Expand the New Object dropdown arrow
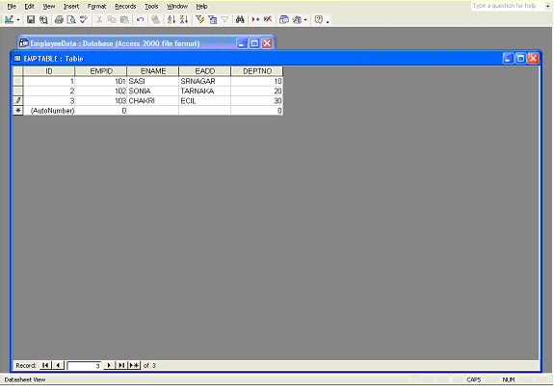This screenshot has width=554, height=392. click(x=305, y=20)
